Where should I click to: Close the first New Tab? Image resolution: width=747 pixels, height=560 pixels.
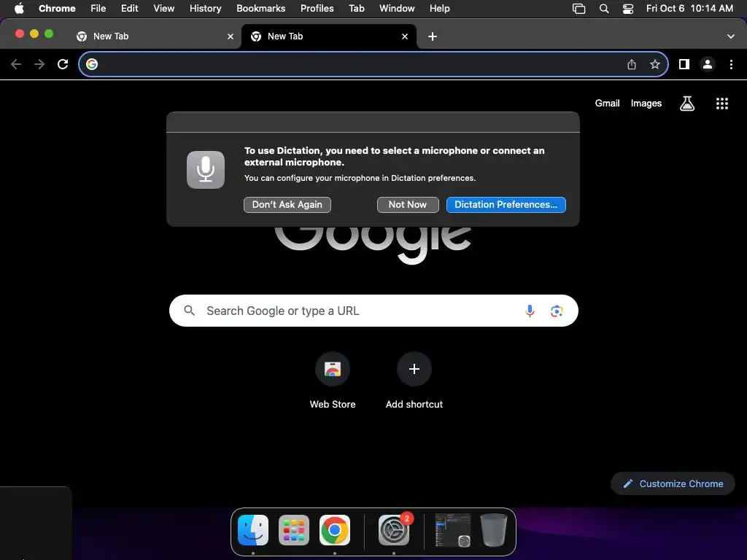(231, 36)
